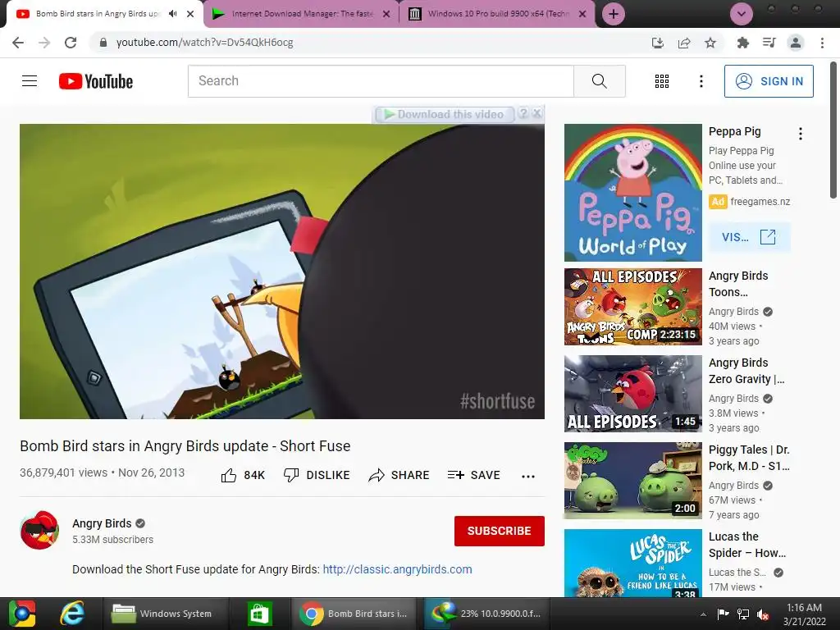Open Piggy Tales Dr. Pork thumbnail

click(632, 481)
